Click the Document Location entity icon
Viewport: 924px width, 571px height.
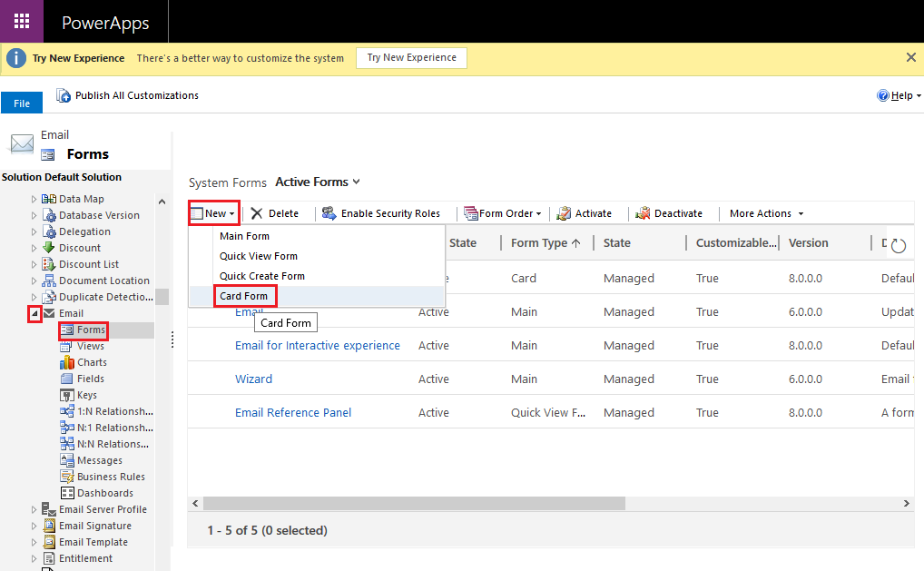coord(49,281)
